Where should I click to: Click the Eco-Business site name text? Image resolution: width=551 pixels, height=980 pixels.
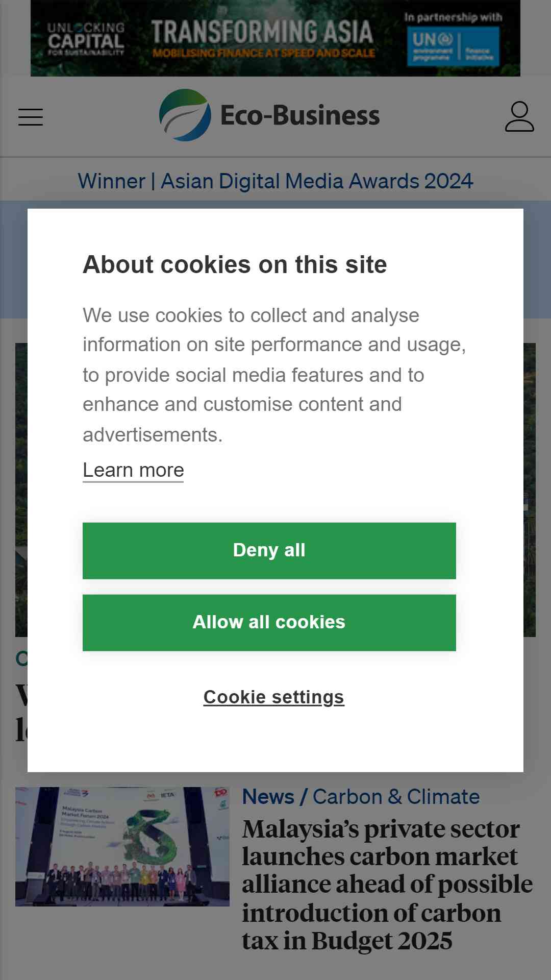tap(300, 115)
